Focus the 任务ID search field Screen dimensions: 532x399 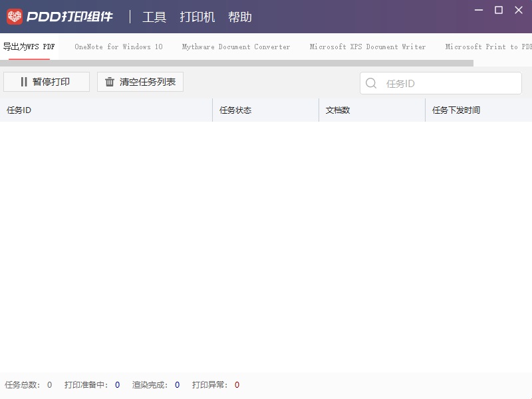pos(441,83)
